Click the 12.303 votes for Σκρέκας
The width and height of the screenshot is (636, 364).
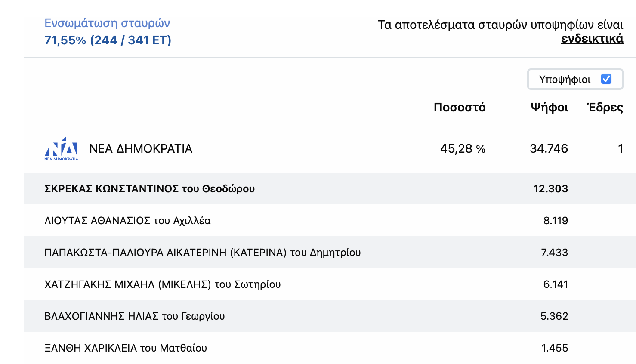click(x=550, y=188)
